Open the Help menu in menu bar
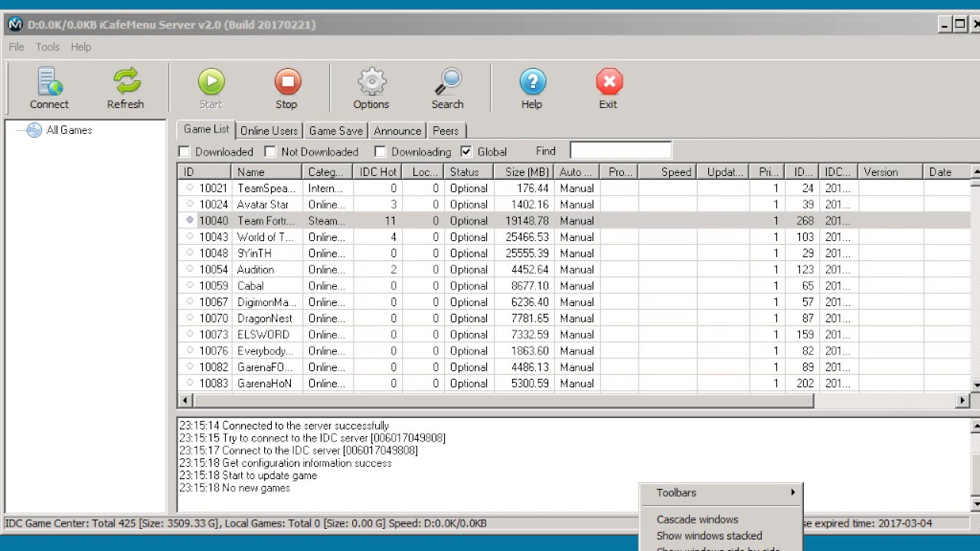 tap(81, 47)
